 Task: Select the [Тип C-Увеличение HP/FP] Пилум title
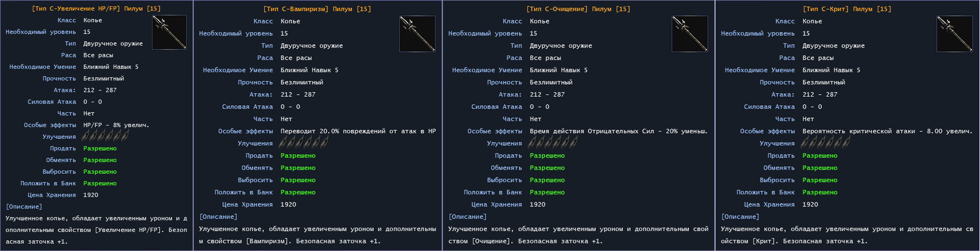point(96,8)
